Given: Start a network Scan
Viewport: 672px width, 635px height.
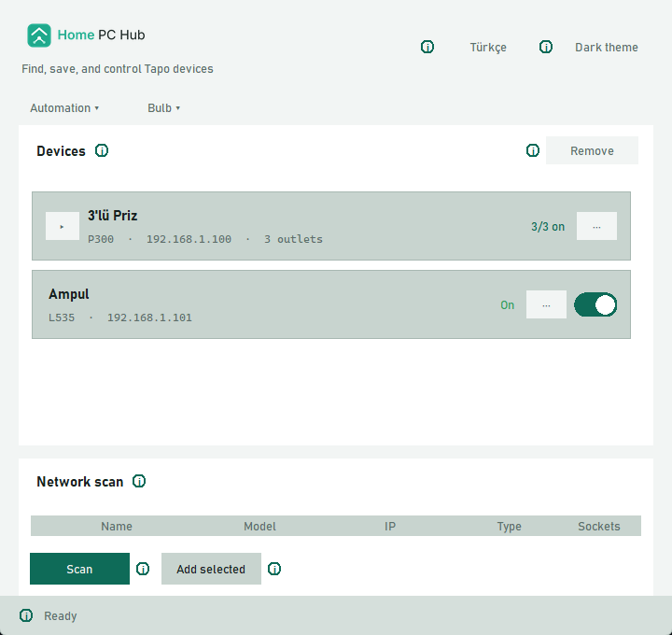Looking at the screenshot, I should 79,569.
